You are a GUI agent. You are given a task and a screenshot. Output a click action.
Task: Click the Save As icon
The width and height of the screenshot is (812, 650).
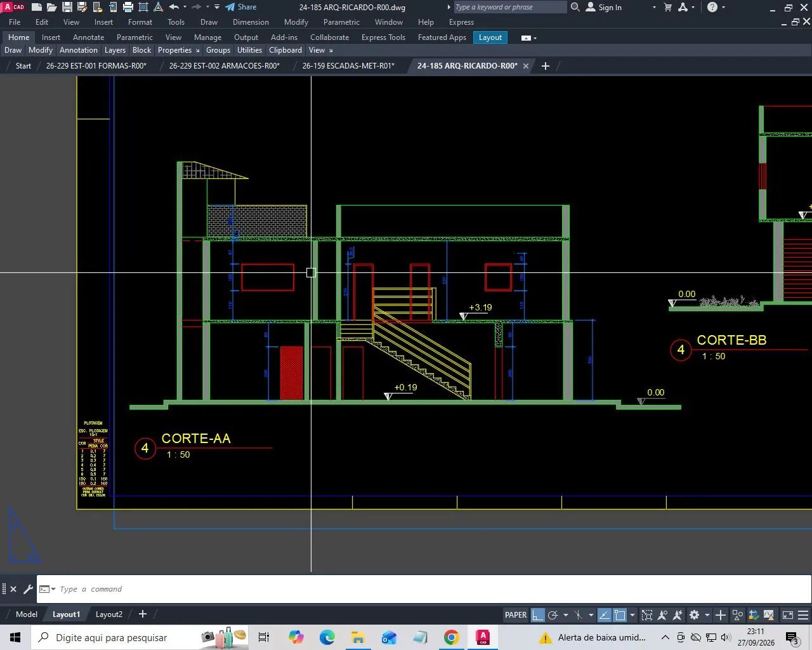82,7
